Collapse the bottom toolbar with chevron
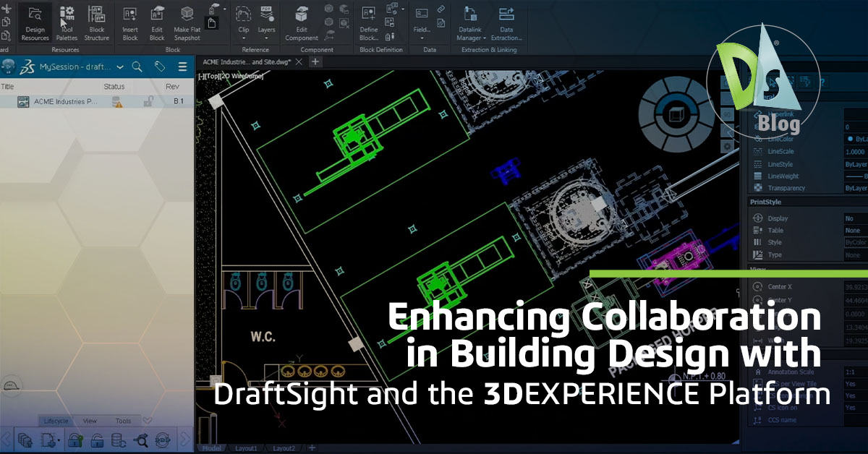The image size is (868, 454). pyautogui.click(x=148, y=421)
